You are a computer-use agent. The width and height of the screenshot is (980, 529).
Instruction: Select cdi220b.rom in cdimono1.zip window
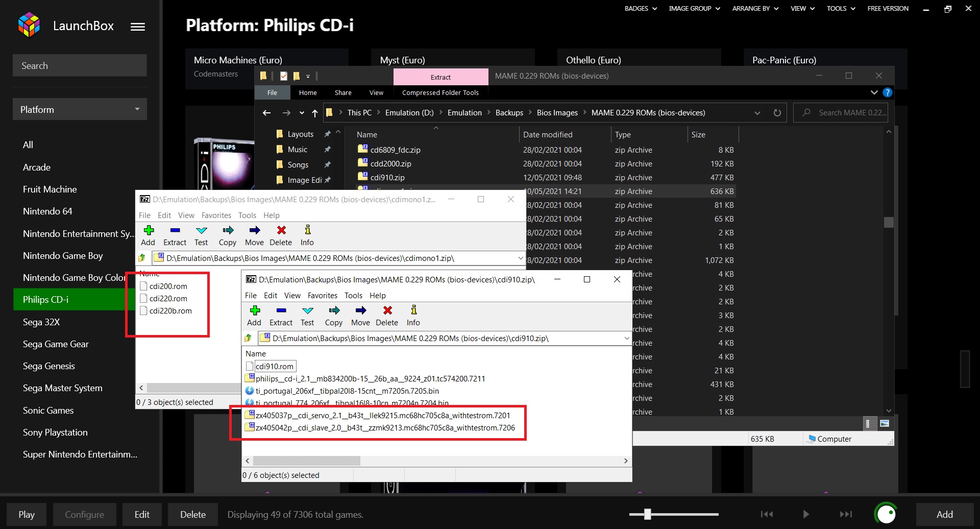(170, 310)
